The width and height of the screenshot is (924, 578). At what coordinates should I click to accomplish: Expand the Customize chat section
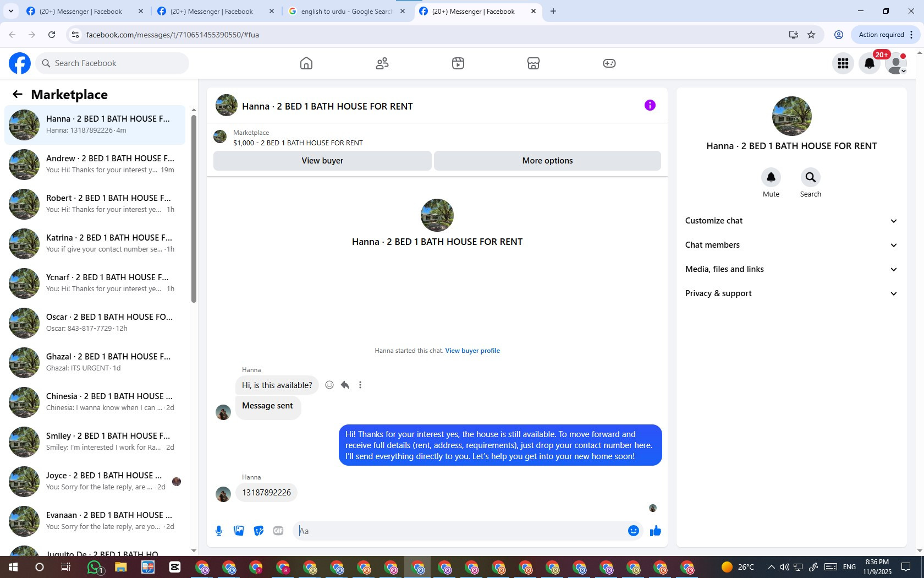tap(791, 221)
